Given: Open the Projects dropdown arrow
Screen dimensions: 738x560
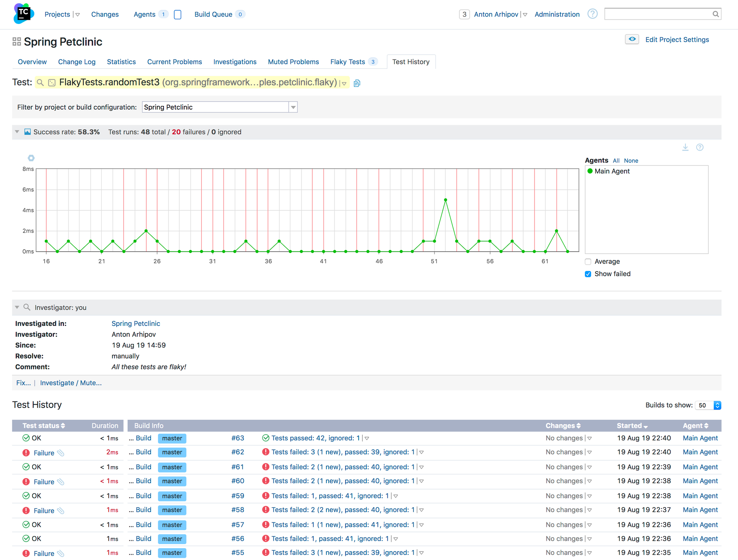Looking at the screenshot, I should tap(77, 15).
